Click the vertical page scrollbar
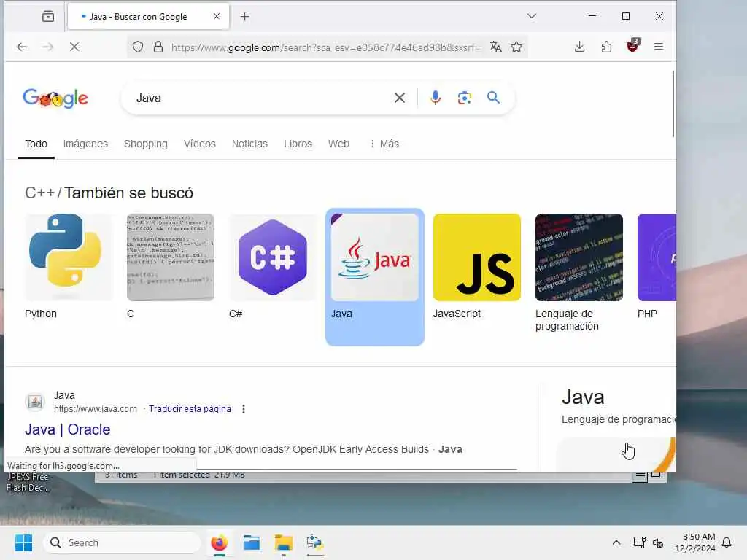Viewport: 747px width, 560px height. click(673, 104)
